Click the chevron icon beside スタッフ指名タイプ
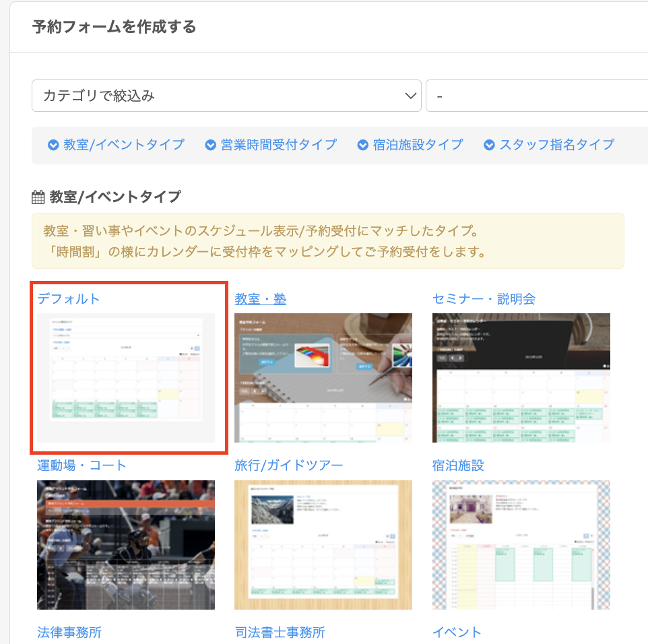 click(489, 145)
